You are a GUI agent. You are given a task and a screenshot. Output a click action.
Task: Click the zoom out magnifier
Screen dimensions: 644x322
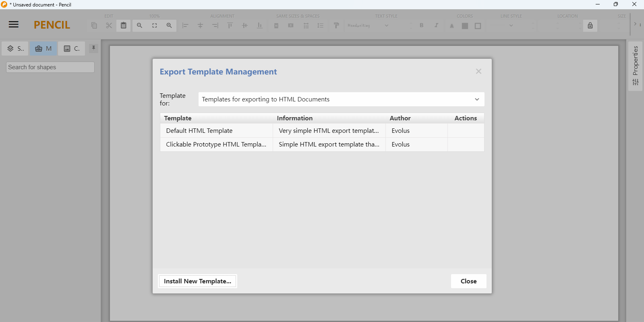pyautogui.click(x=139, y=25)
